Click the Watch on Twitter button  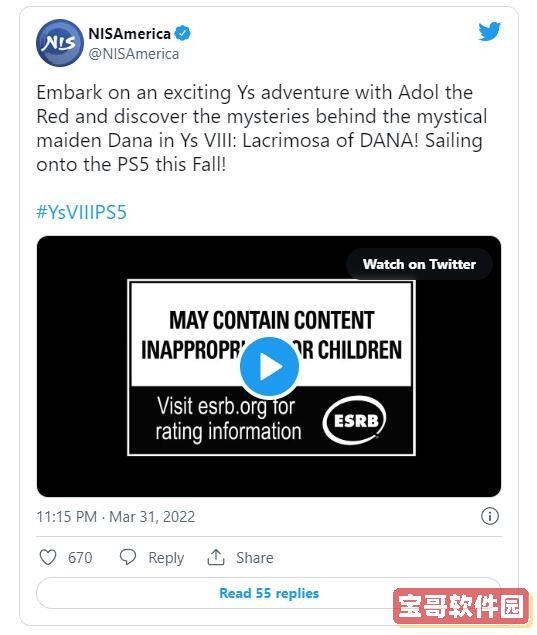tap(419, 264)
